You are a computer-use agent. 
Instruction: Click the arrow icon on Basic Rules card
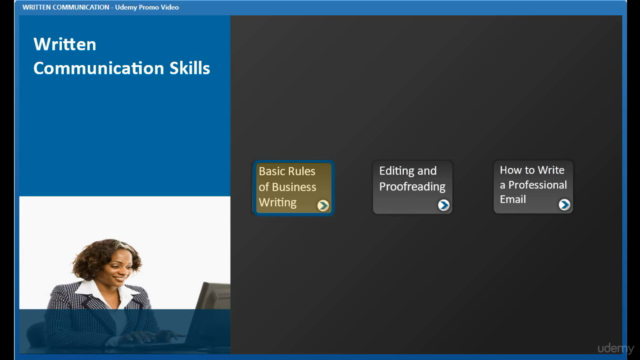pyautogui.click(x=323, y=205)
